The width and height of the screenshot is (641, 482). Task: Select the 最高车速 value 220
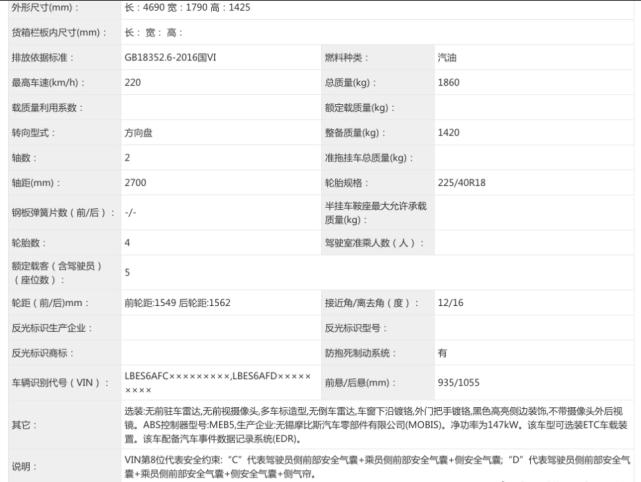coord(133,83)
